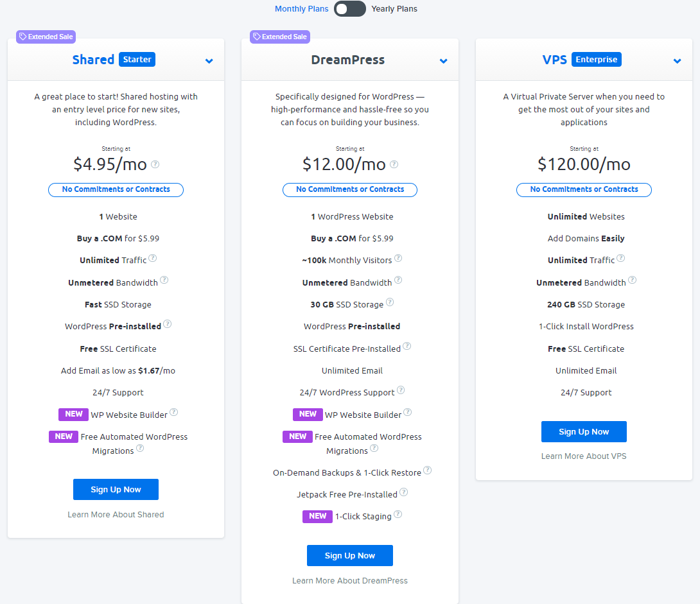Click Shared No Commitments or Contracts pill
Screen dimensions: 700x604
pyautogui.click(x=116, y=189)
